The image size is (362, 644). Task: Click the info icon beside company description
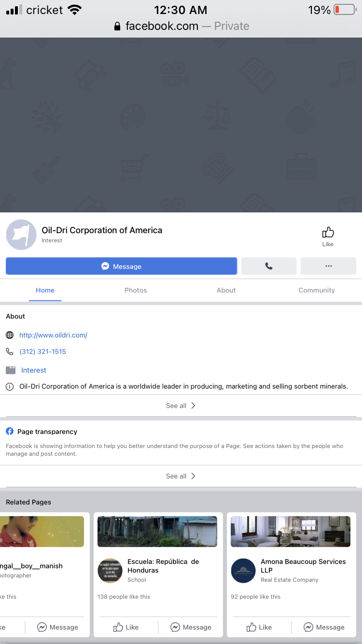pyautogui.click(x=10, y=387)
